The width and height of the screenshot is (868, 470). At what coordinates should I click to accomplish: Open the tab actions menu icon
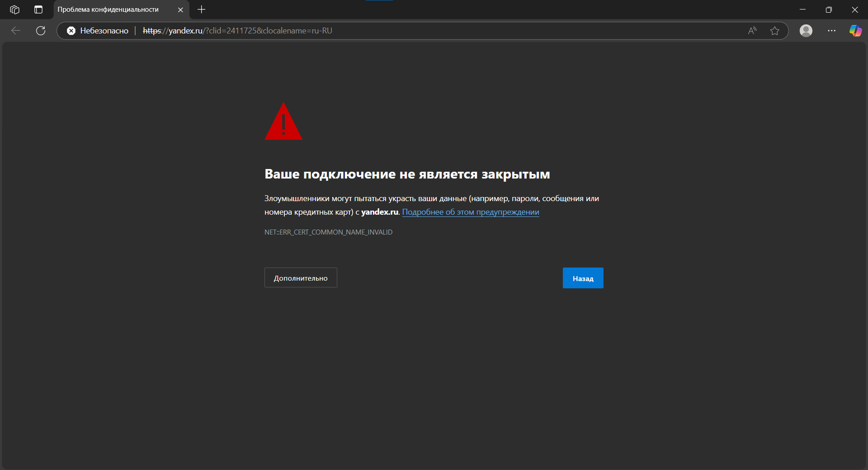pos(38,9)
